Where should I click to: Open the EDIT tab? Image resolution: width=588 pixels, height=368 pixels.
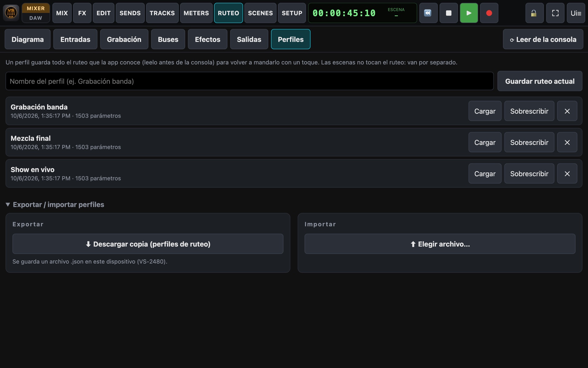104,13
